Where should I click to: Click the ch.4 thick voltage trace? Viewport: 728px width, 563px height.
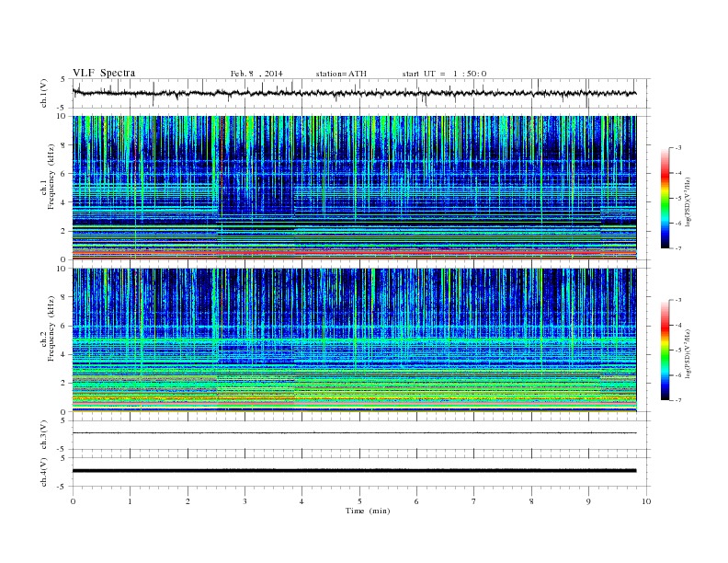(x=354, y=471)
